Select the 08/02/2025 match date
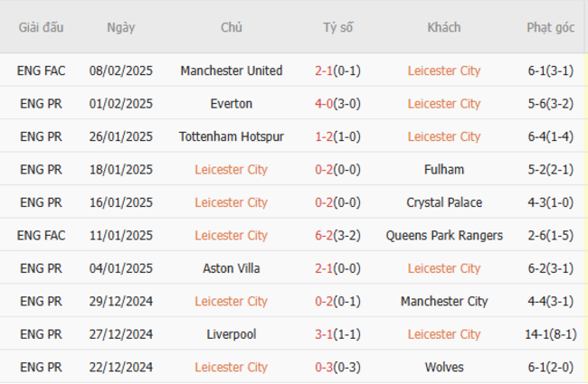Viewport: 588px width, 384px height. point(120,70)
